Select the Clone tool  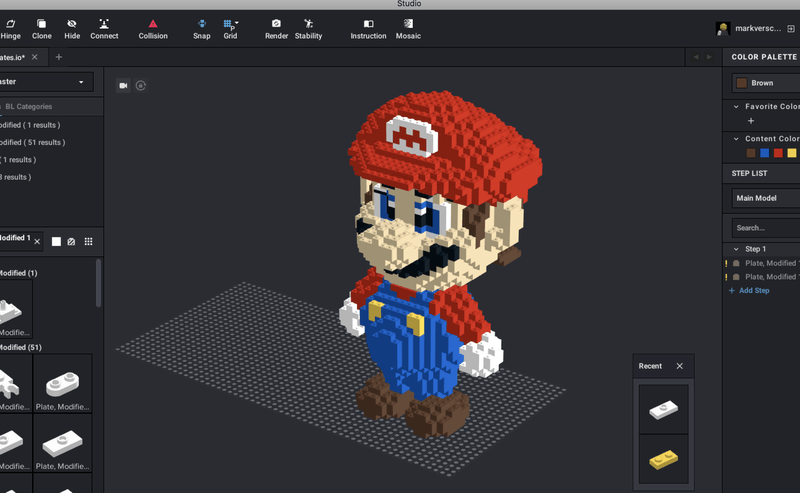(x=42, y=28)
